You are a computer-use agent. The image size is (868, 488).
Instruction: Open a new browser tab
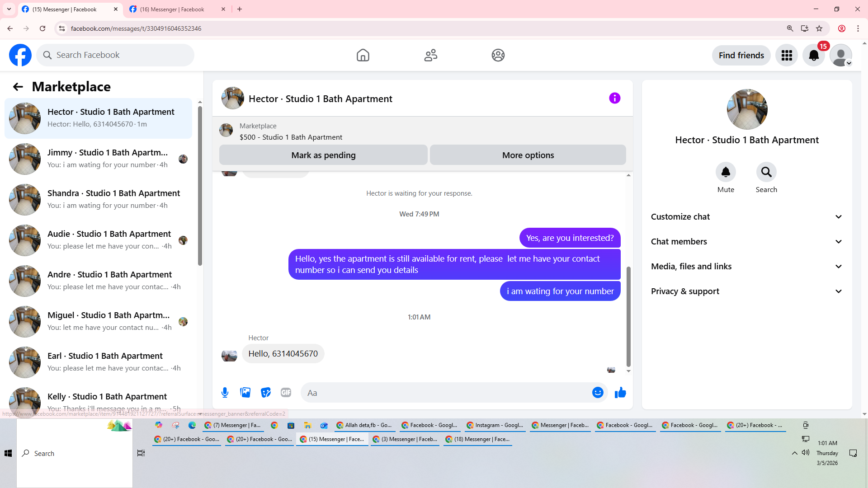coord(240,9)
